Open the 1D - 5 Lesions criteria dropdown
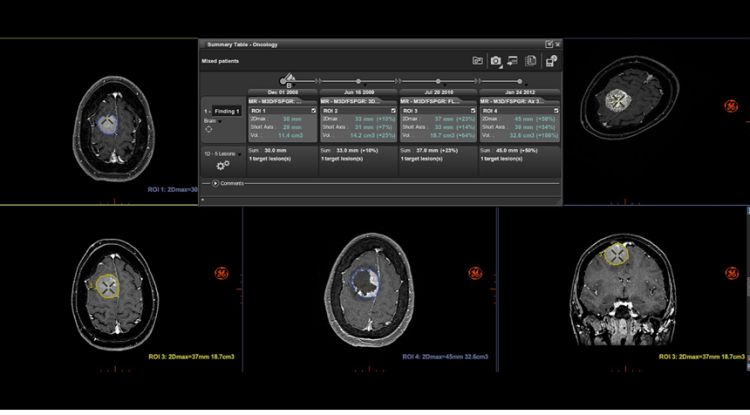The height and width of the screenshot is (415, 750). (x=240, y=154)
